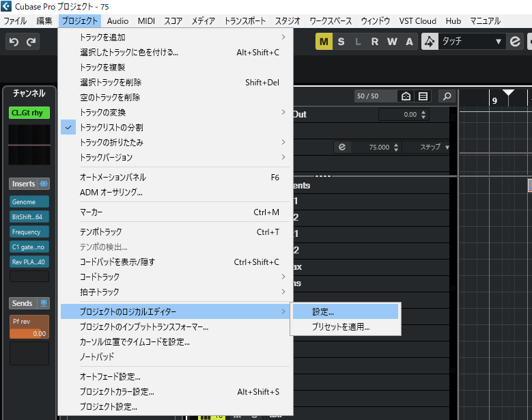Click the 0.00 value stepper arrows
The width and height of the screenshot is (532, 420).
[424, 115]
